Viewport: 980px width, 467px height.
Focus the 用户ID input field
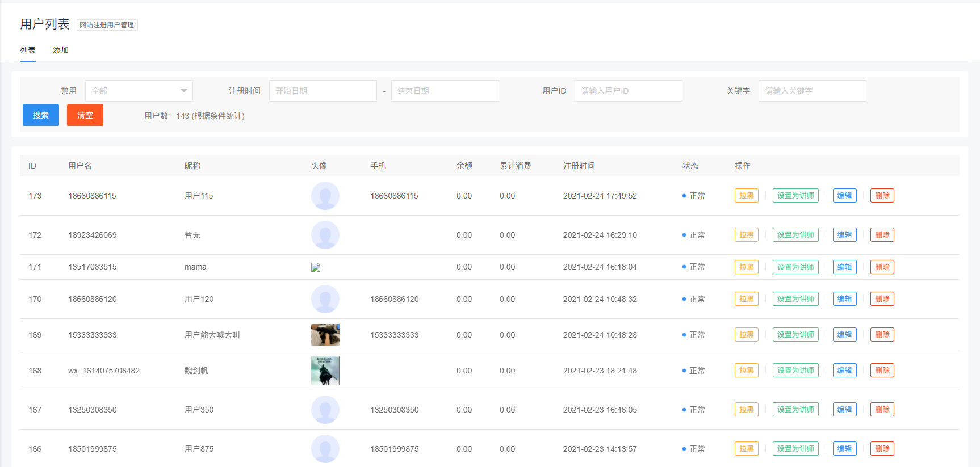pos(629,91)
